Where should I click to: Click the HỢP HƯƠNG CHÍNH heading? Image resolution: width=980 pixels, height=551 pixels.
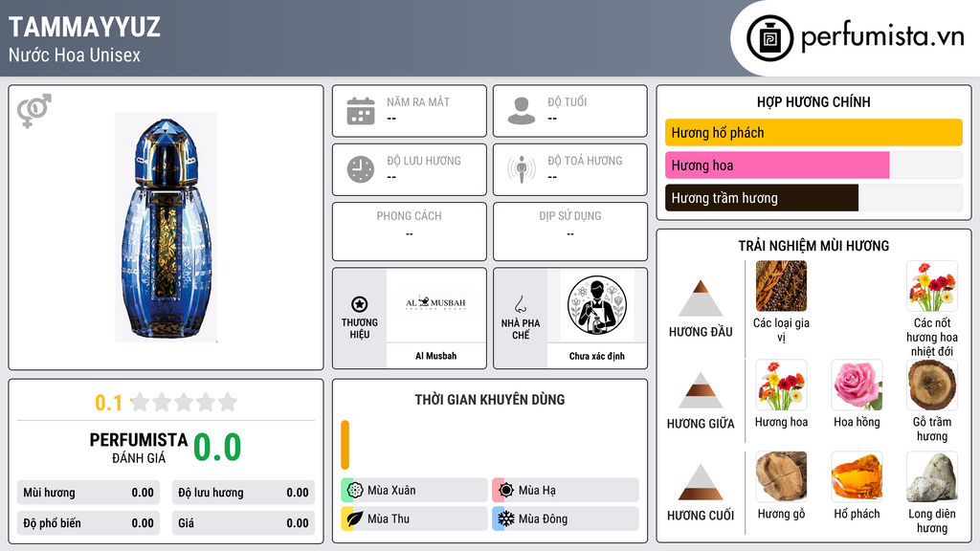[813, 101]
